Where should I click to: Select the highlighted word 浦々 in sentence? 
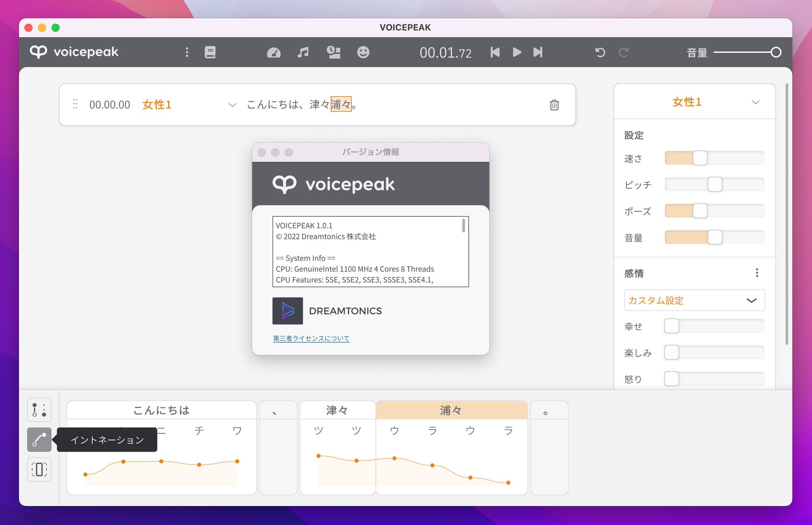pos(341,105)
